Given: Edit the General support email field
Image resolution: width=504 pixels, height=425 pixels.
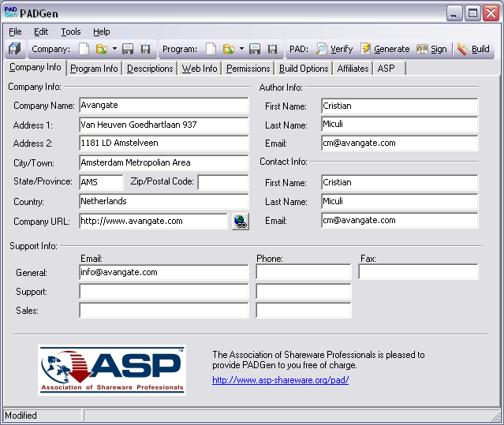Looking at the screenshot, I should point(163,272).
